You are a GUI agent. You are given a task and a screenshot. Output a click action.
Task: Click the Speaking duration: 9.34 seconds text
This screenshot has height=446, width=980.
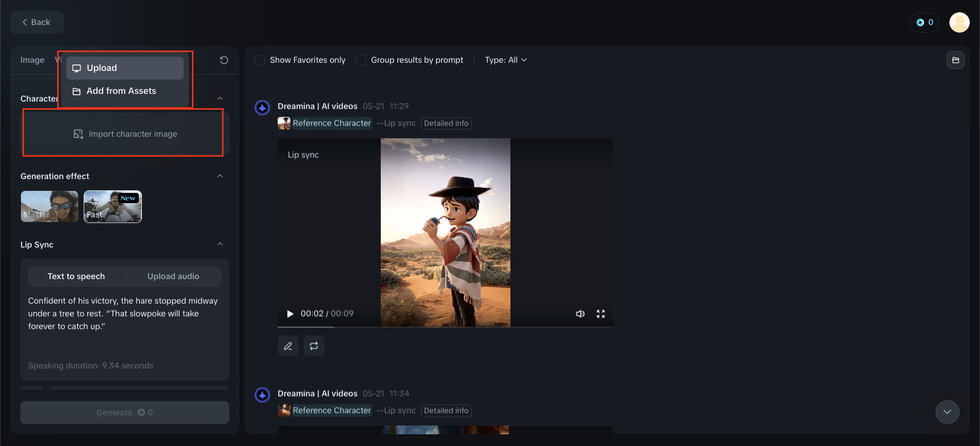pos(91,365)
